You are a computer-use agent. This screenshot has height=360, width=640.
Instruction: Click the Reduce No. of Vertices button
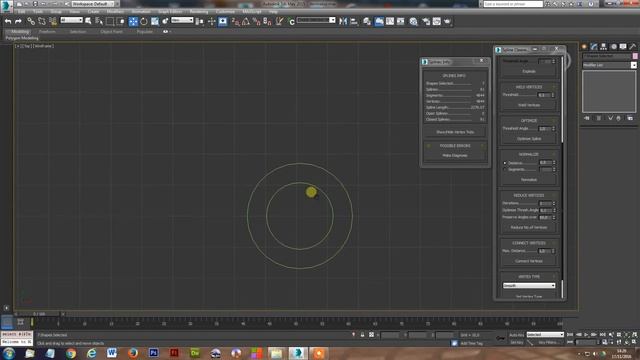(x=529, y=227)
